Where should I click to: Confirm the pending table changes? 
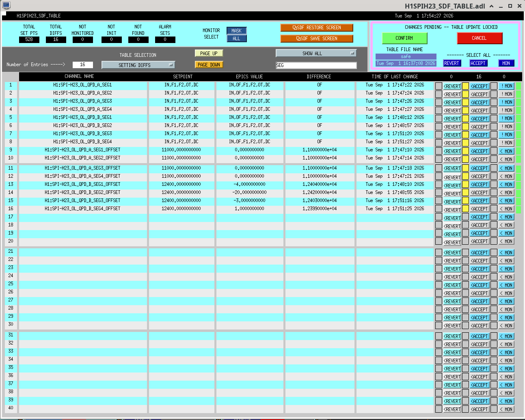404,38
